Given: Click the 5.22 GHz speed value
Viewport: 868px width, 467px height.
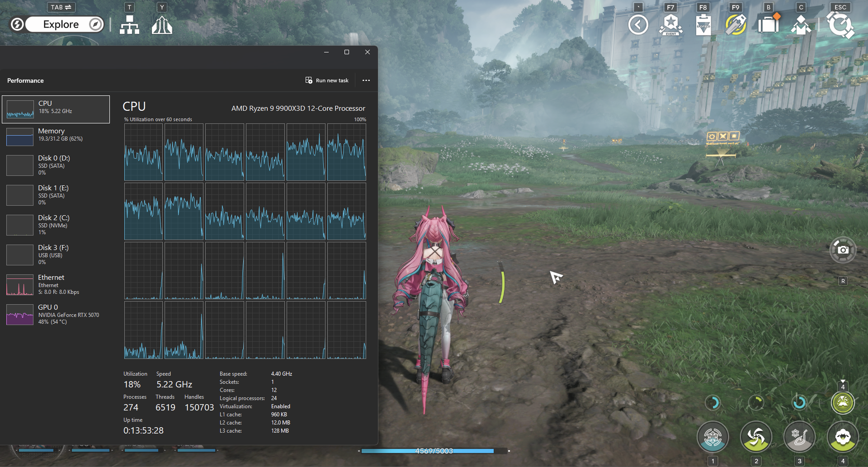Looking at the screenshot, I should pyautogui.click(x=175, y=384).
